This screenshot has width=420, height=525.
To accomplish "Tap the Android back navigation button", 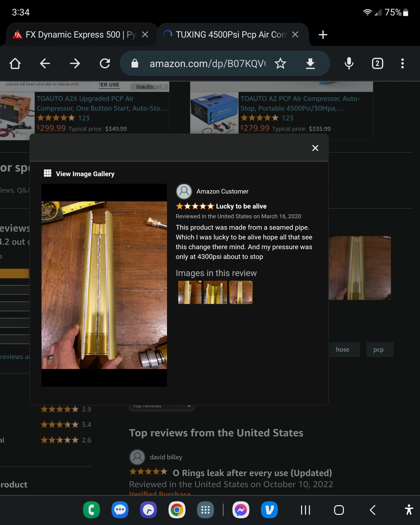I will 372,510.
